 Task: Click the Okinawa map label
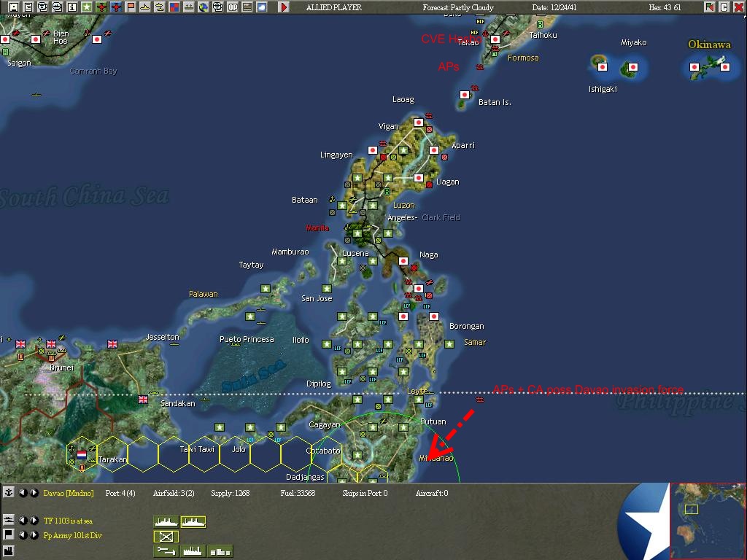(709, 44)
